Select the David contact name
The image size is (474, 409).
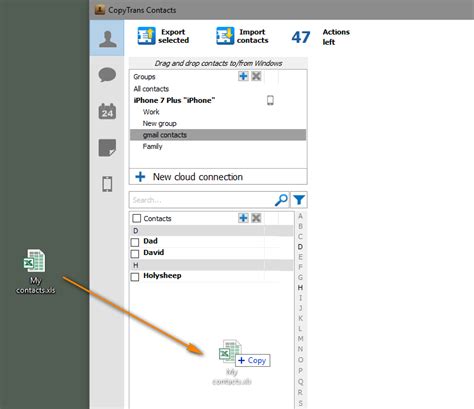tap(154, 252)
